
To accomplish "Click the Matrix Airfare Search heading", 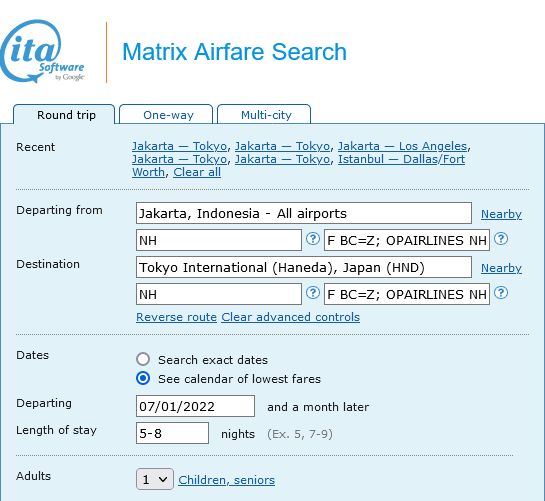I will pos(235,52).
